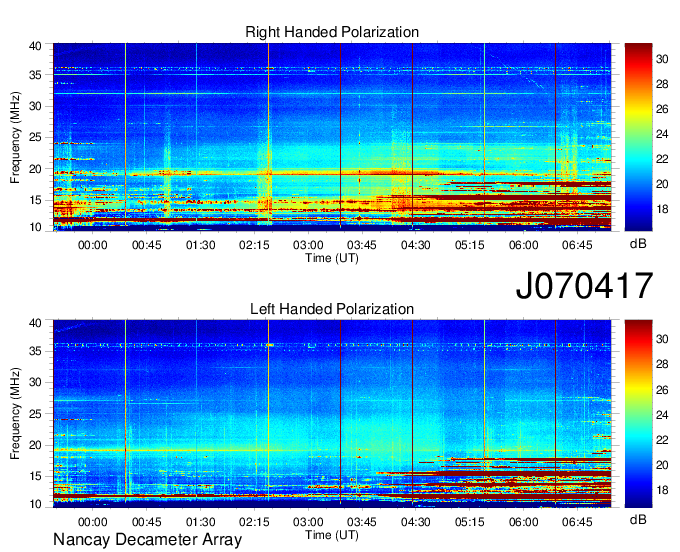Click "Time (UT)" label under Left Handed plot
Viewport: 680px width, 552px height.
[332, 535]
